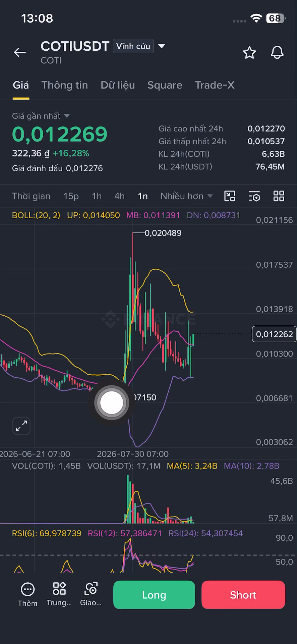Tap the DN: 0,008731 Bollinger value
This screenshot has width=297, height=644.
(x=214, y=215)
